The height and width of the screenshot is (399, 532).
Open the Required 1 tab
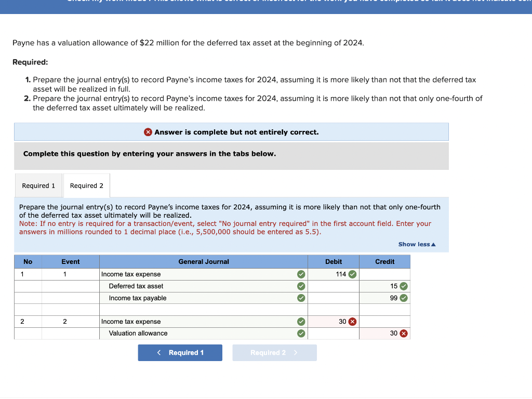tap(38, 185)
